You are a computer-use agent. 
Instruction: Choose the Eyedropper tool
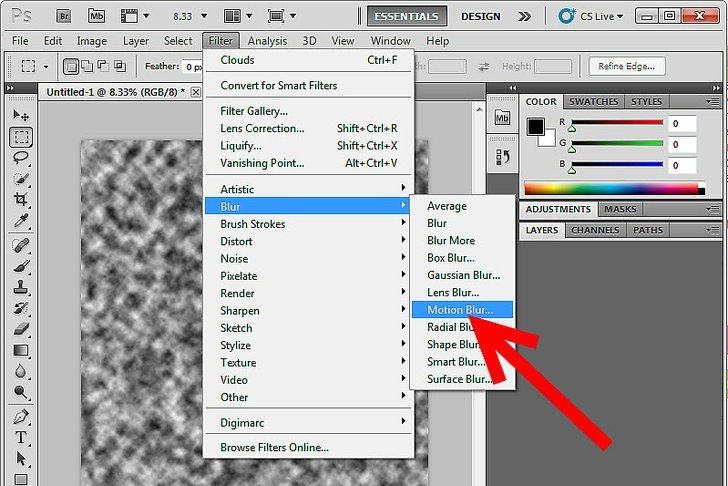[x=21, y=222]
